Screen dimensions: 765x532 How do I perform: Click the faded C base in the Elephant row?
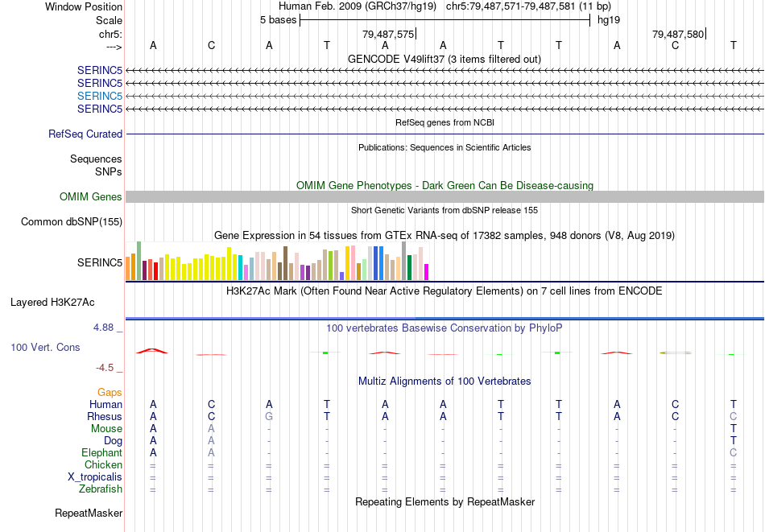[733, 453]
